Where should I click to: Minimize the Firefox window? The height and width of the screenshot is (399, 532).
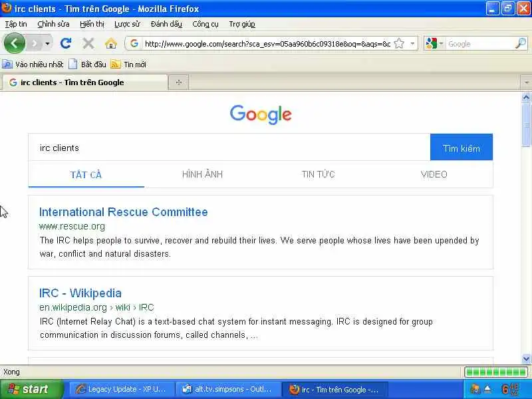coord(492,9)
